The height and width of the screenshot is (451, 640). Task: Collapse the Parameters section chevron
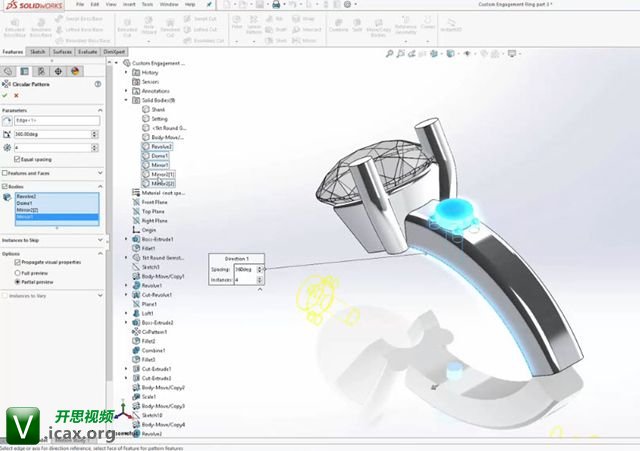[x=100, y=111]
